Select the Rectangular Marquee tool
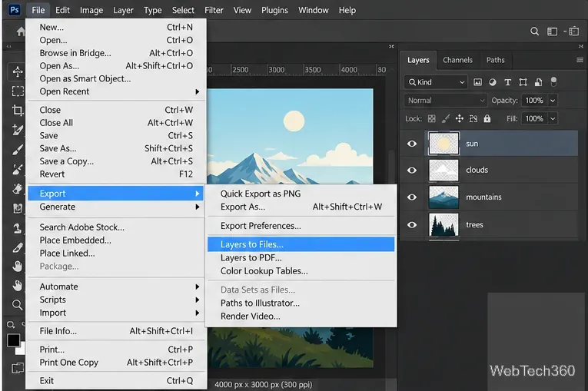The height and width of the screenshot is (391, 588). (17, 91)
